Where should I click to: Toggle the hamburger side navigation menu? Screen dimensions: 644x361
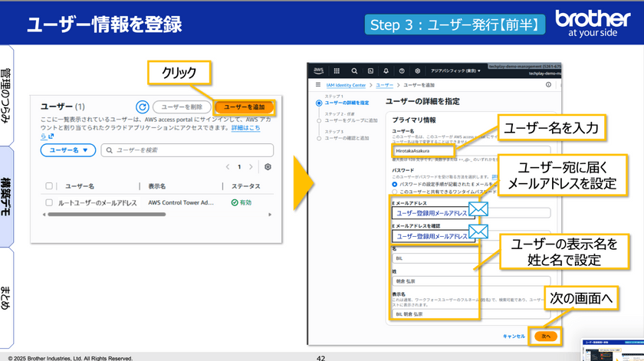point(317,84)
